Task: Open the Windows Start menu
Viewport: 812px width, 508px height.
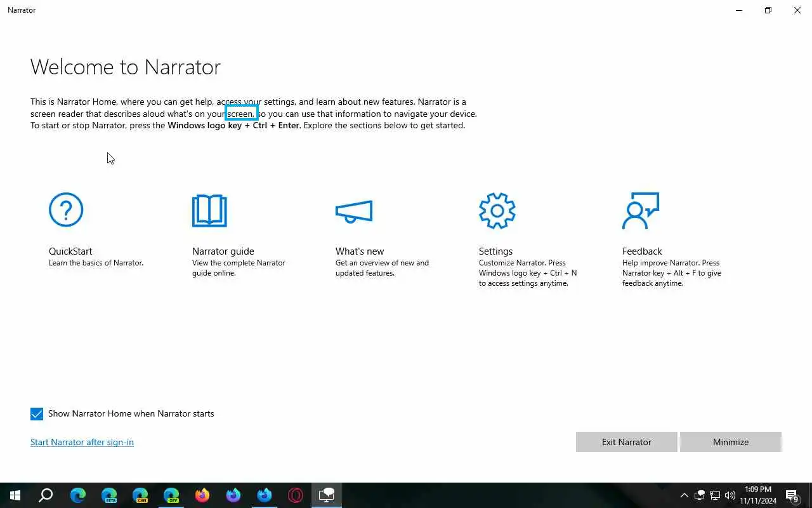Action: point(15,495)
